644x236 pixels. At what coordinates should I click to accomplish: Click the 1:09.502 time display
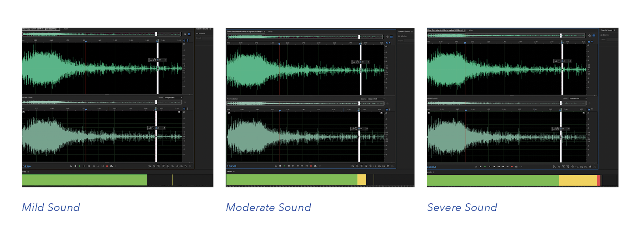232,166
